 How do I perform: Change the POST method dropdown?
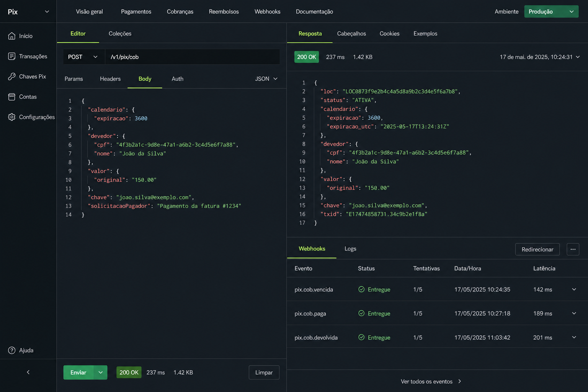84,57
